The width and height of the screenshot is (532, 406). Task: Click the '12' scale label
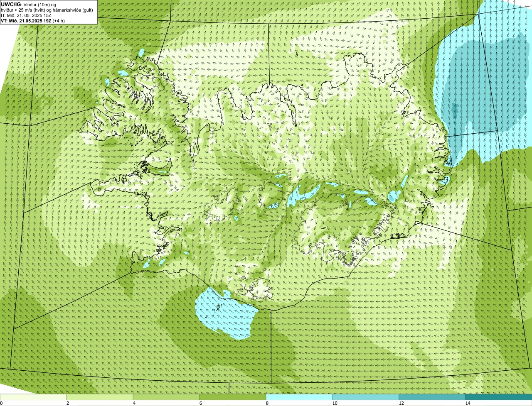click(401, 403)
